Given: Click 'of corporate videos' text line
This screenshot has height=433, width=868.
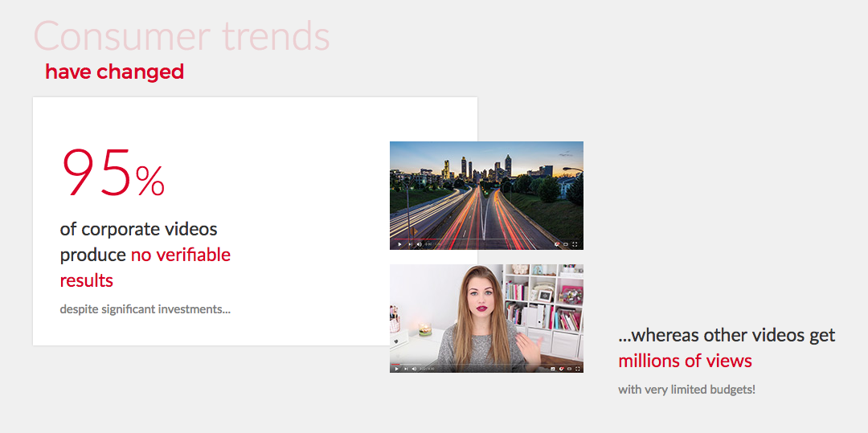Looking at the screenshot, I should 138,229.
